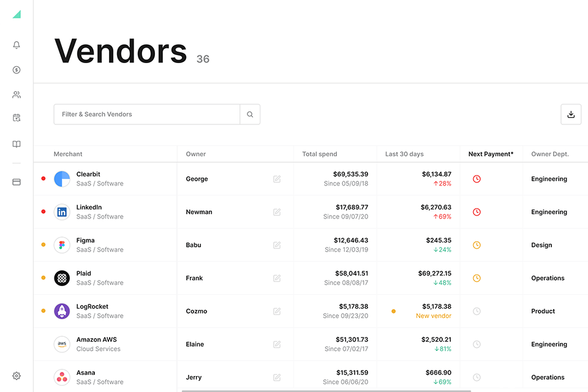Image resolution: width=588 pixels, height=392 pixels.
Task: Click Since 12/03/19 date text
Action: pos(346,249)
